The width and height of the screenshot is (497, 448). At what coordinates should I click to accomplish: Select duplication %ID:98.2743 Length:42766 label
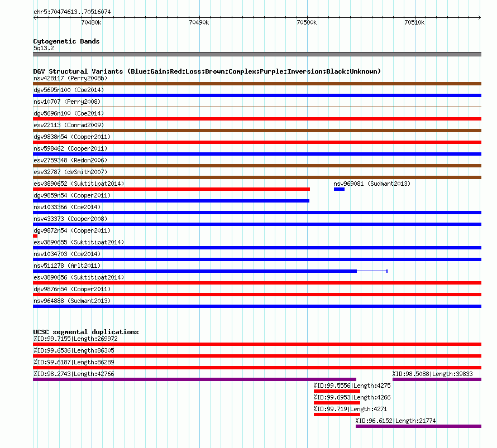point(74,374)
